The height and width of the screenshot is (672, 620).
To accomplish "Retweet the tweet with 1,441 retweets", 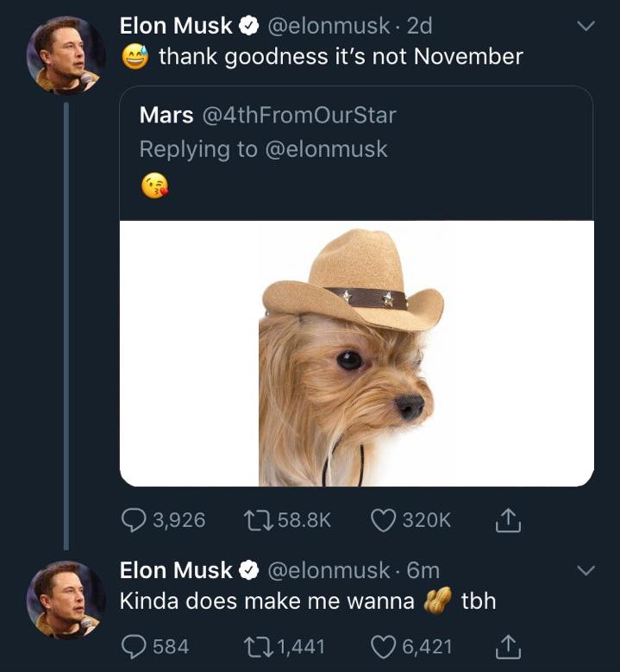I will [254, 645].
